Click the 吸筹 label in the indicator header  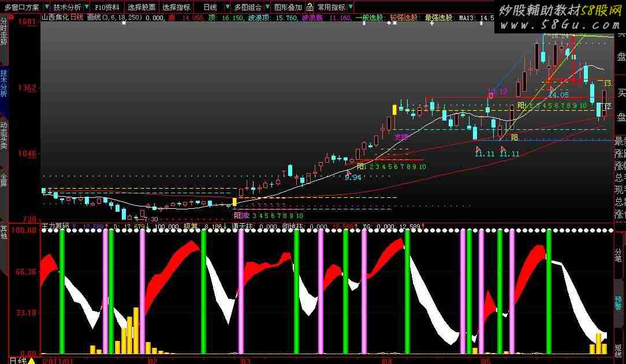(x=191, y=227)
